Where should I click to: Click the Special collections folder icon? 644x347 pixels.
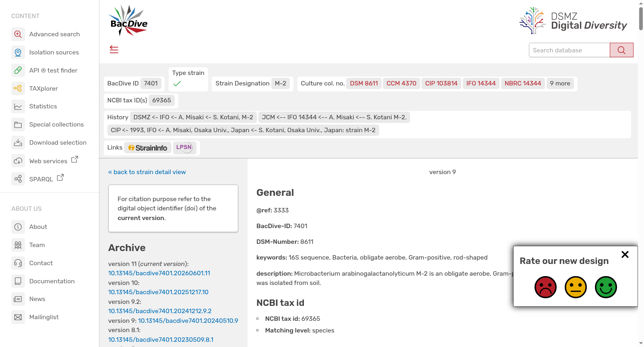(18, 125)
